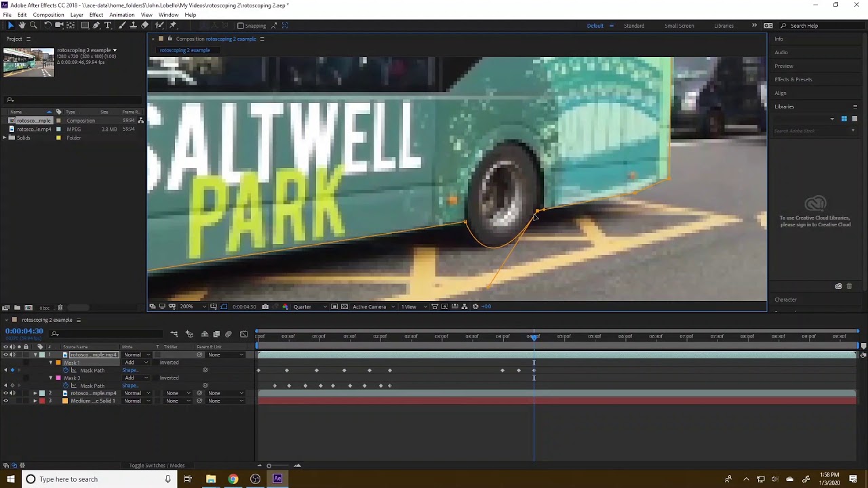Viewport: 868px width, 488px height.
Task: Select the Unified Camera tool
Action: (x=59, y=25)
